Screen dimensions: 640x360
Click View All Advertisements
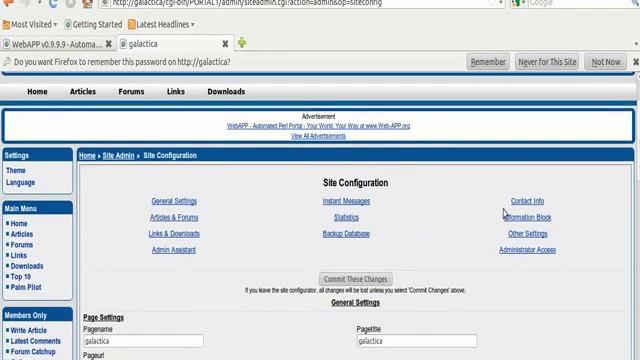click(x=318, y=136)
